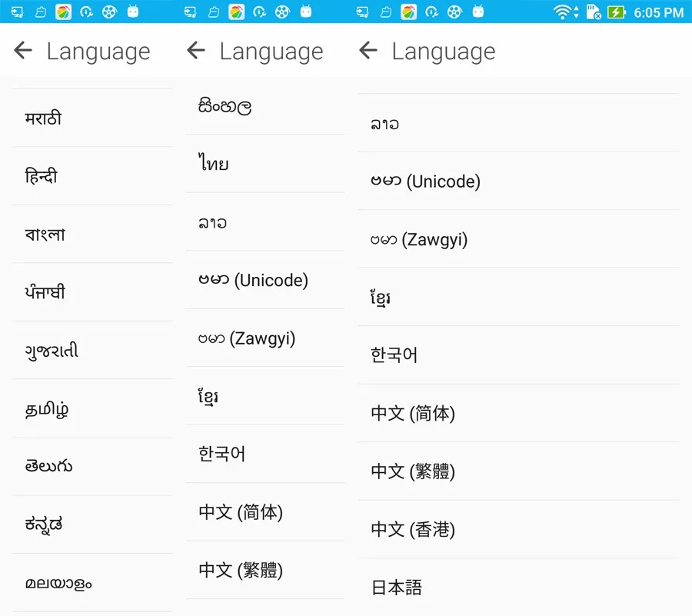Tap screen-cast notification icon in left status bar
Image resolution: width=692 pixels, height=616 pixels.
[17, 12]
